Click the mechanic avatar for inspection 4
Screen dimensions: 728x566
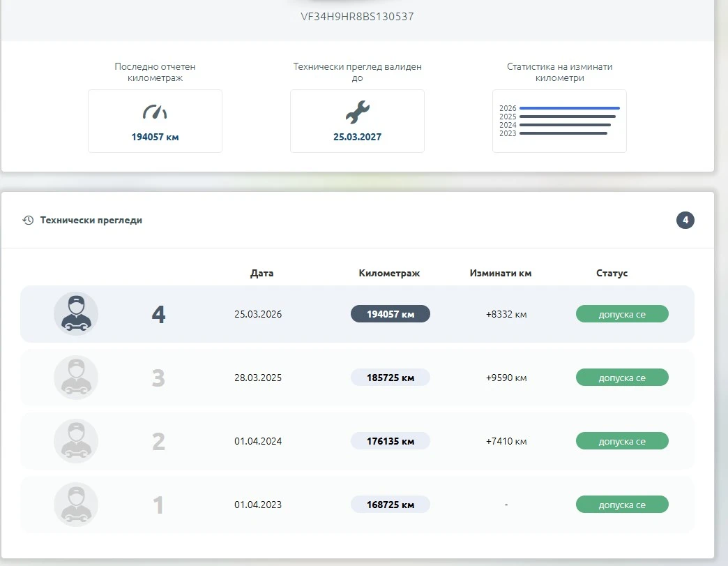tap(76, 314)
